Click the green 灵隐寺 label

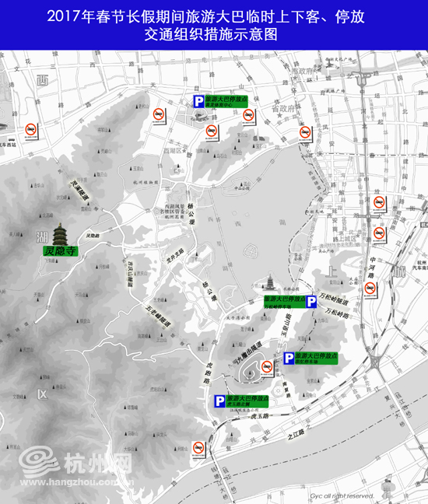(x=61, y=250)
